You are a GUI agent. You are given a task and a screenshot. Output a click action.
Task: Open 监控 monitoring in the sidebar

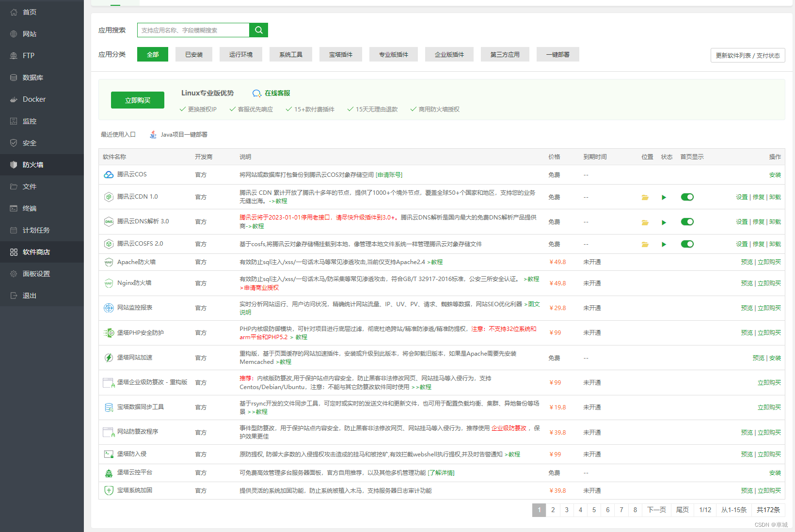pyautogui.click(x=42, y=121)
